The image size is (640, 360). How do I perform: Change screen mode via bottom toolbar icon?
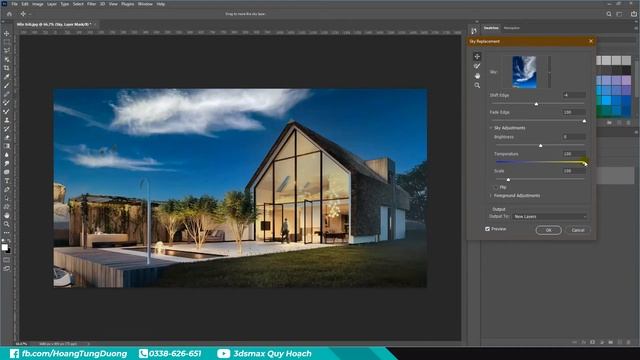point(7,269)
